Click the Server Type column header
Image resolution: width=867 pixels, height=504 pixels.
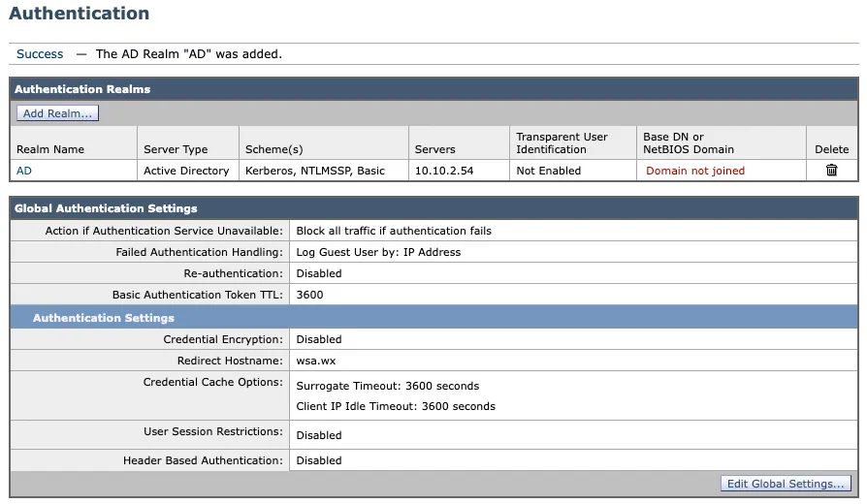coord(176,149)
